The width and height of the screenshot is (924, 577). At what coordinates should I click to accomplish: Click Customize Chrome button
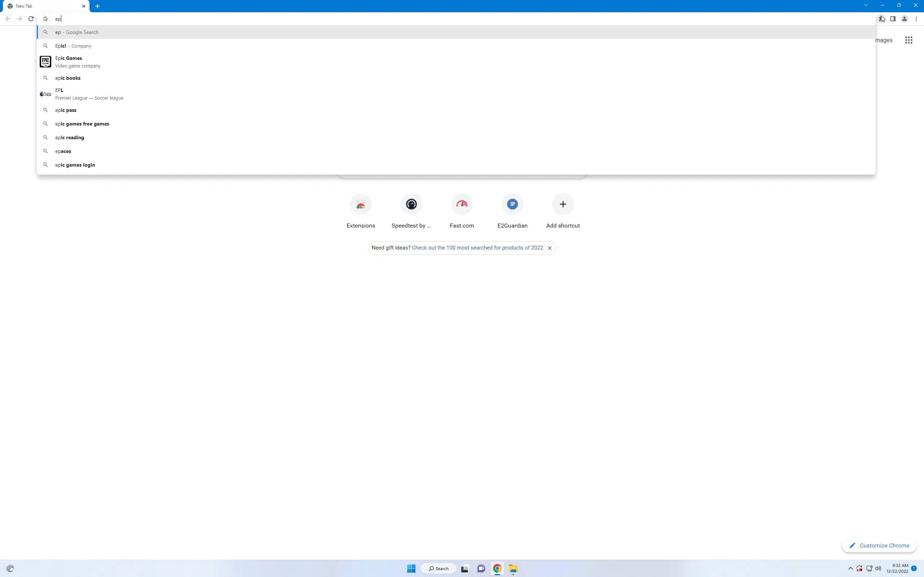coord(879,545)
